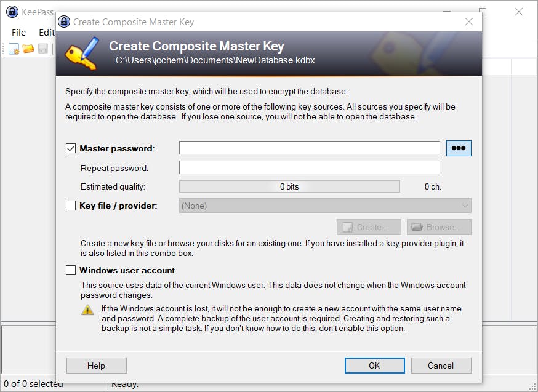Image resolution: width=538 pixels, height=392 pixels.
Task: Focus the Master password input field
Action: point(309,148)
